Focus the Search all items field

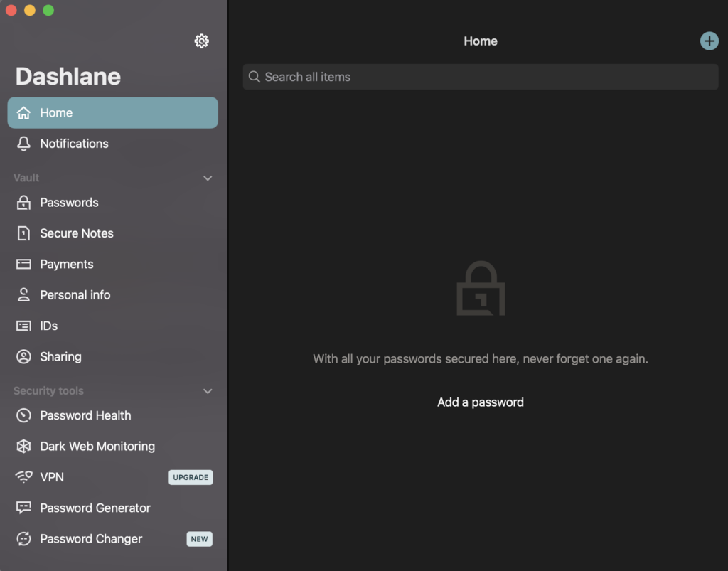[x=481, y=77]
